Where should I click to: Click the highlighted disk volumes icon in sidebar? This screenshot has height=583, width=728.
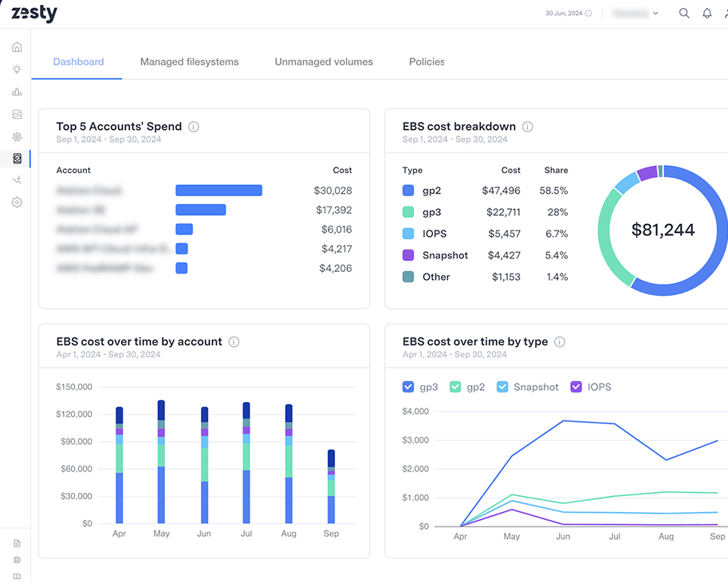pyautogui.click(x=17, y=159)
